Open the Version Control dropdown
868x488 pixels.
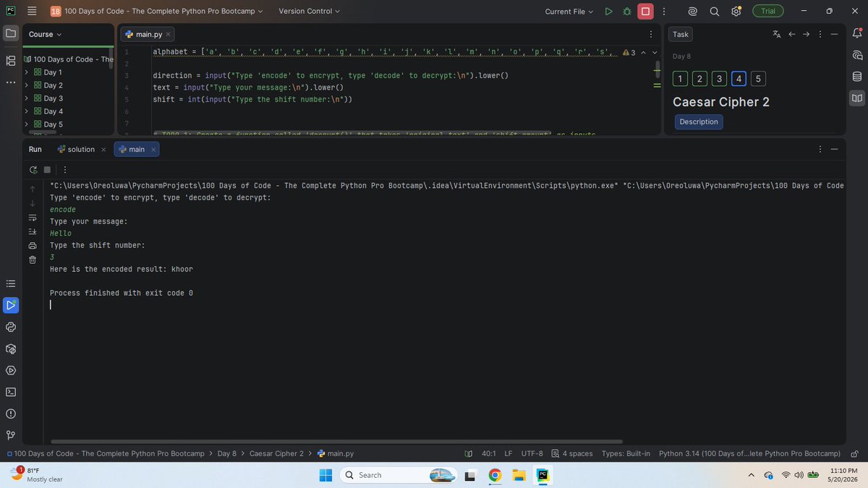point(309,12)
